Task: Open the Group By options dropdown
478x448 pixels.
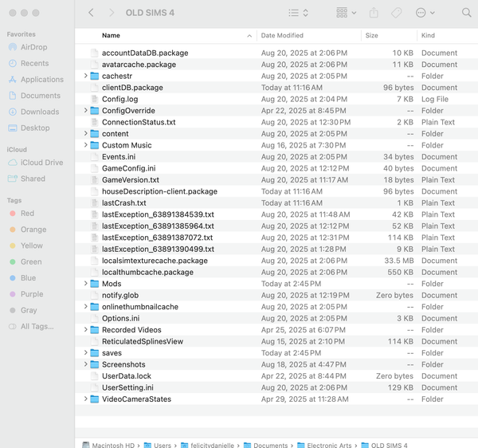Action: click(347, 13)
